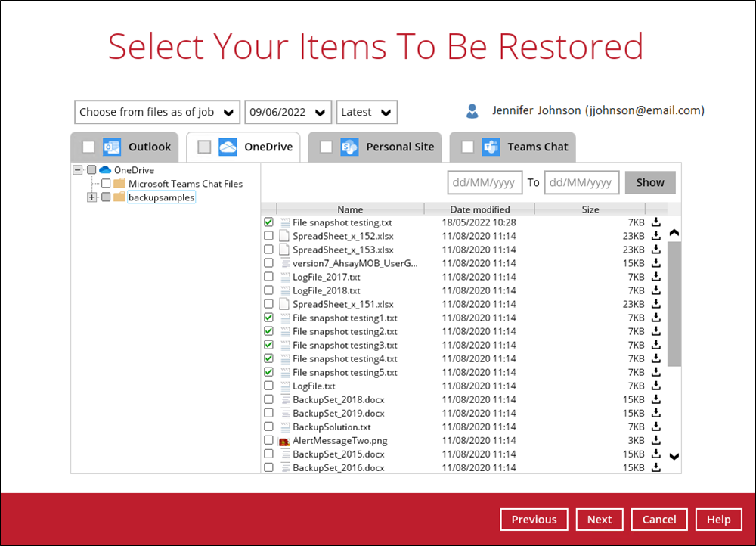Click the AlertMessageTwo.png file icon

[284, 441]
